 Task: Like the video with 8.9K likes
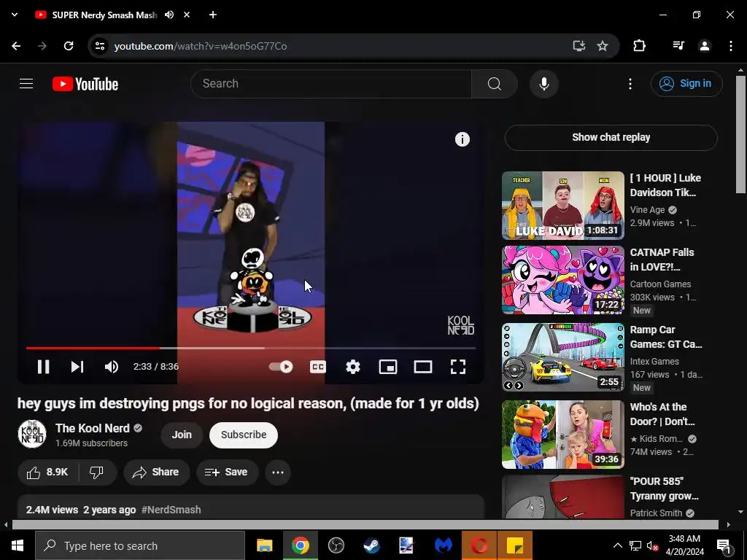[47, 472]
